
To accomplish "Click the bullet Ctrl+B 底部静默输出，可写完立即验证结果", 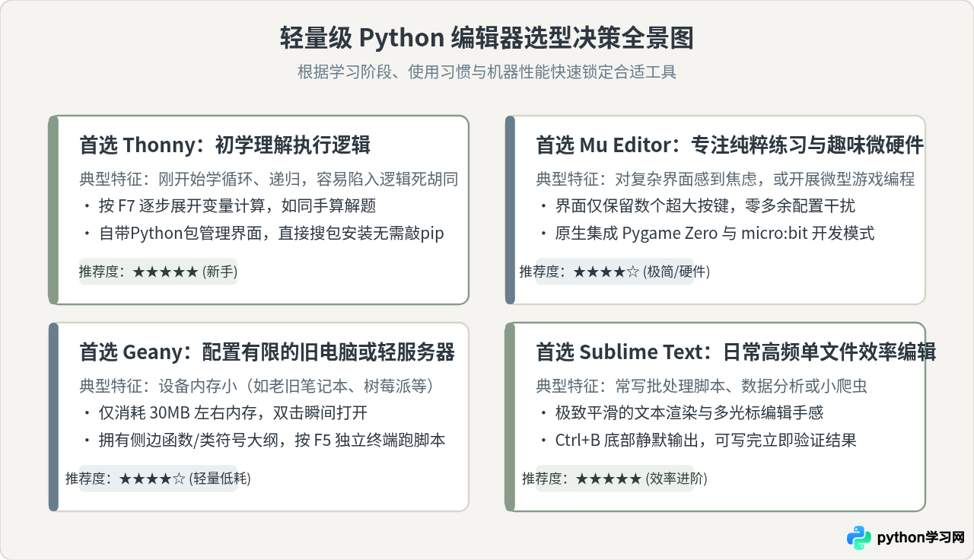I will click(698, 440).
